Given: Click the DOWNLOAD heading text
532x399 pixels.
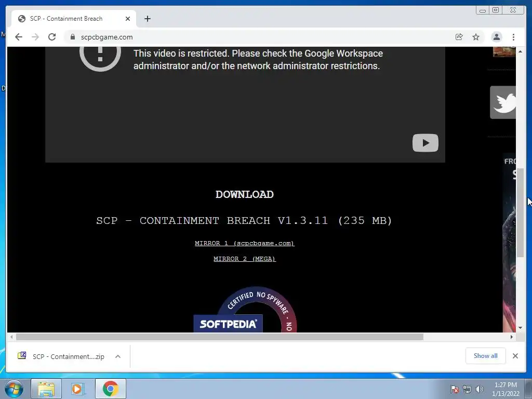Looking at the screenshot, I should (x=245, y=194).
